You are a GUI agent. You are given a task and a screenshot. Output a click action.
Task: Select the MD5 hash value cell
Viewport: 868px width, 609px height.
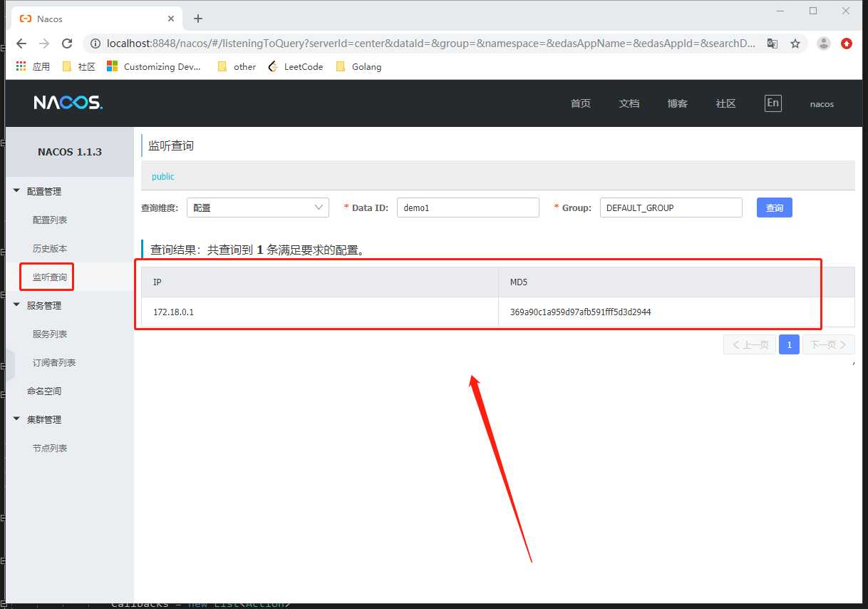coord(676,312)
